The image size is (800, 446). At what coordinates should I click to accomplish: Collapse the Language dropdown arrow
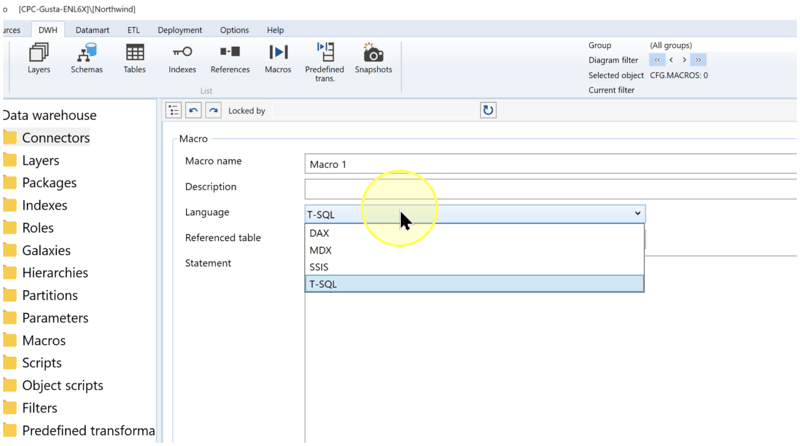coord(637,213)
